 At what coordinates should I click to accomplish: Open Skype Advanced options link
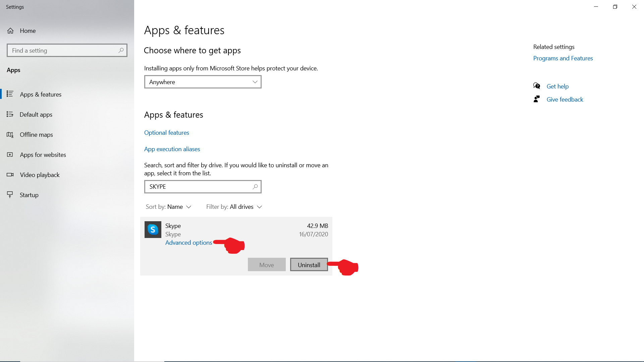(189, 243)
